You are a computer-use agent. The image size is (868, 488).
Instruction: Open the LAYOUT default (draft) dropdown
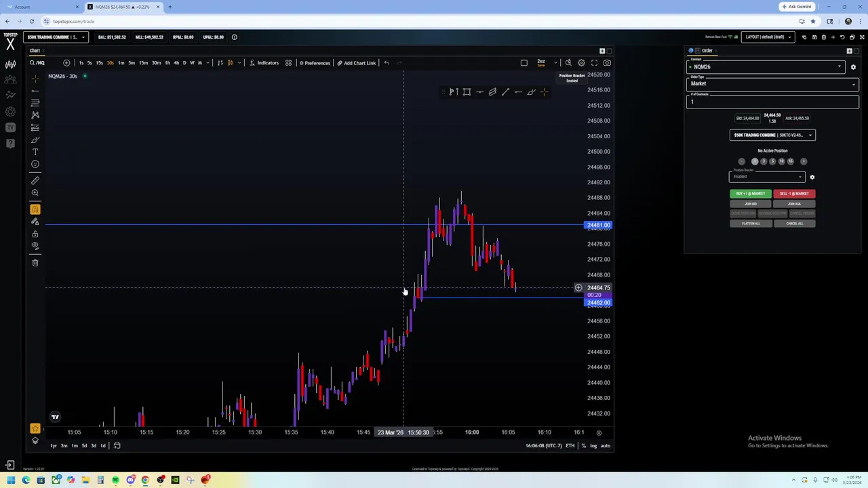pyautogui.click(x=769, y=37)
